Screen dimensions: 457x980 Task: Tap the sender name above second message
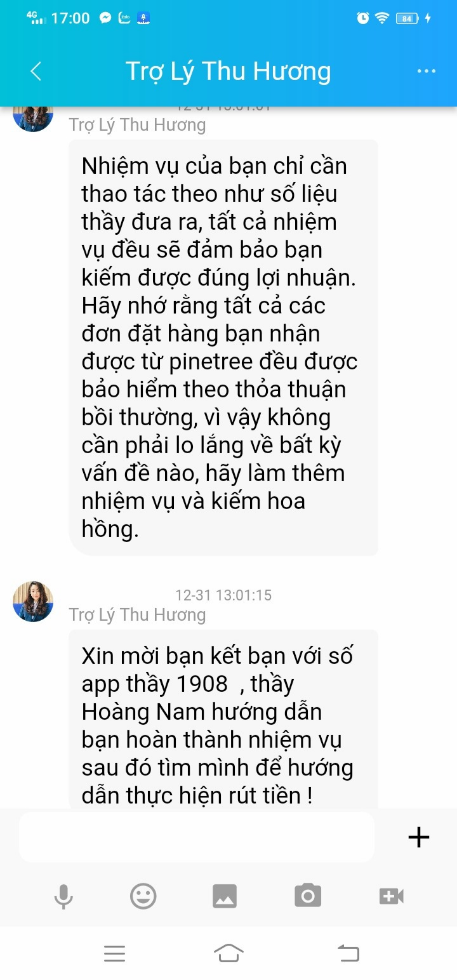(138, 614)
